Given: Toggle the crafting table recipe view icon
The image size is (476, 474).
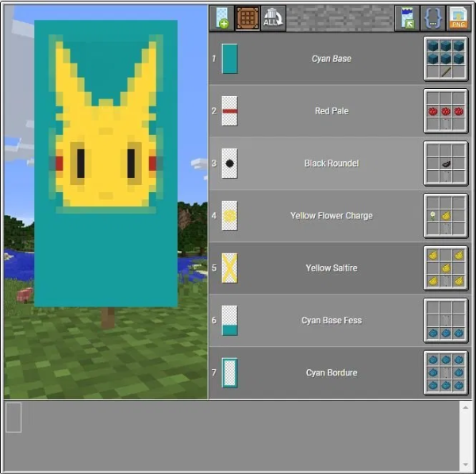Looking at the screenshot, I should 248,17.
